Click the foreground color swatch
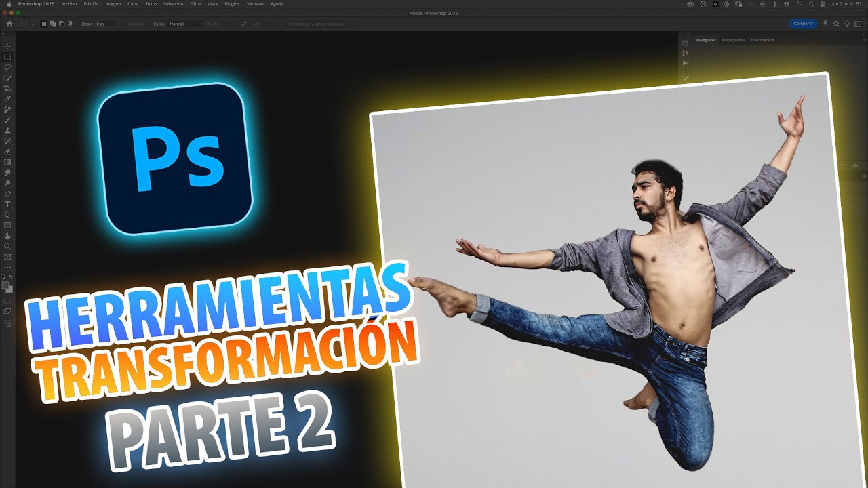The width and height of the screenshot is (868, 488). tap(6, 285)
